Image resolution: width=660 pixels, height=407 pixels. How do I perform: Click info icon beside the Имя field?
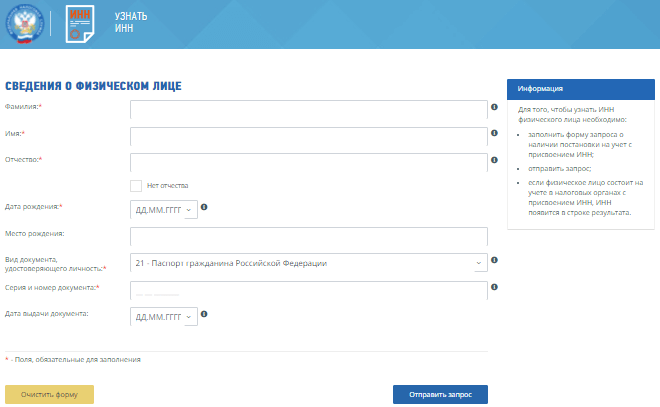[494, 132]
